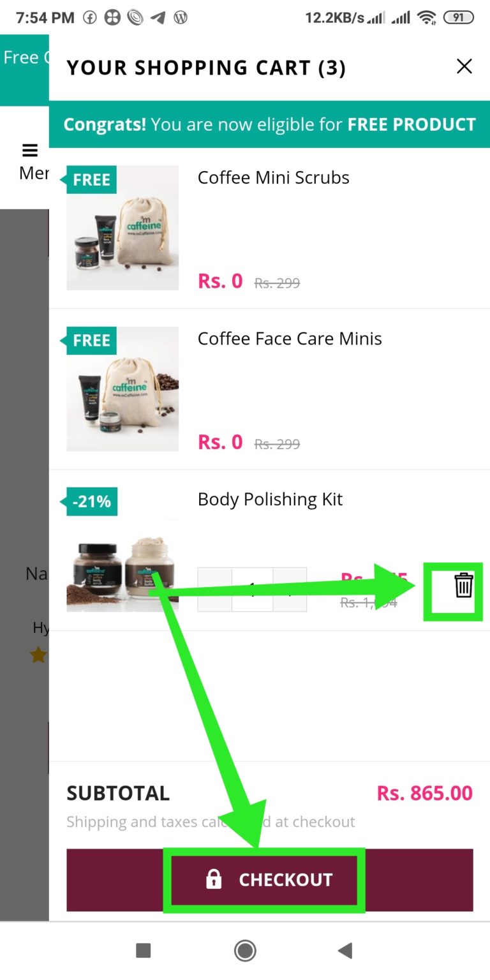Image resolution: width=490 pixels, height=980 pixels.
Task: Tap the lock icon on the Checkout button
Action: [214, 880]
